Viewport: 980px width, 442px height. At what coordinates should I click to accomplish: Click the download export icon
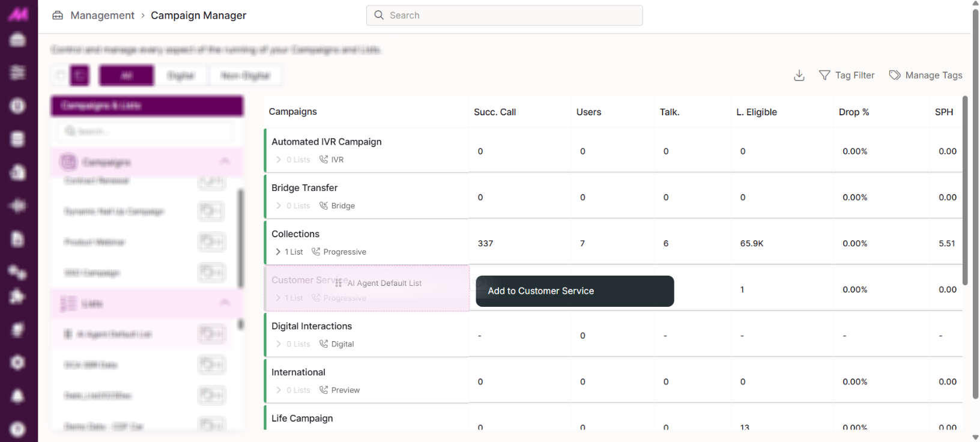[x=799, y=76]
